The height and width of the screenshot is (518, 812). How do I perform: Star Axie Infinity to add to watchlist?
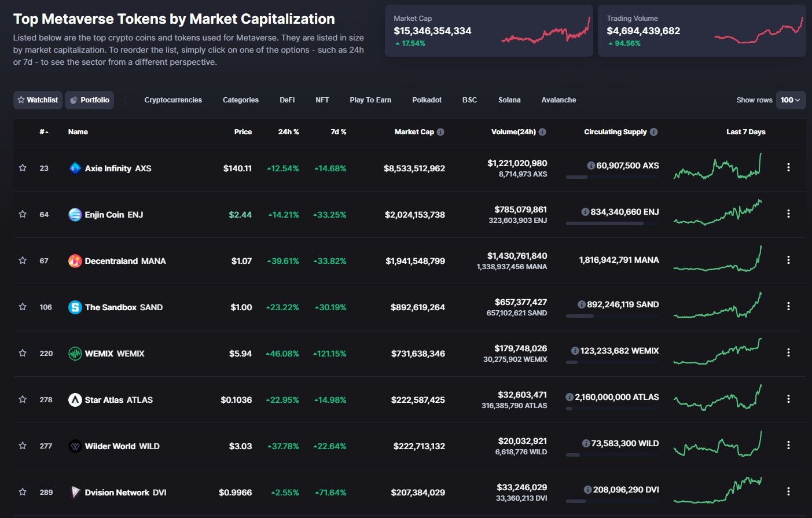pos(23,168)
